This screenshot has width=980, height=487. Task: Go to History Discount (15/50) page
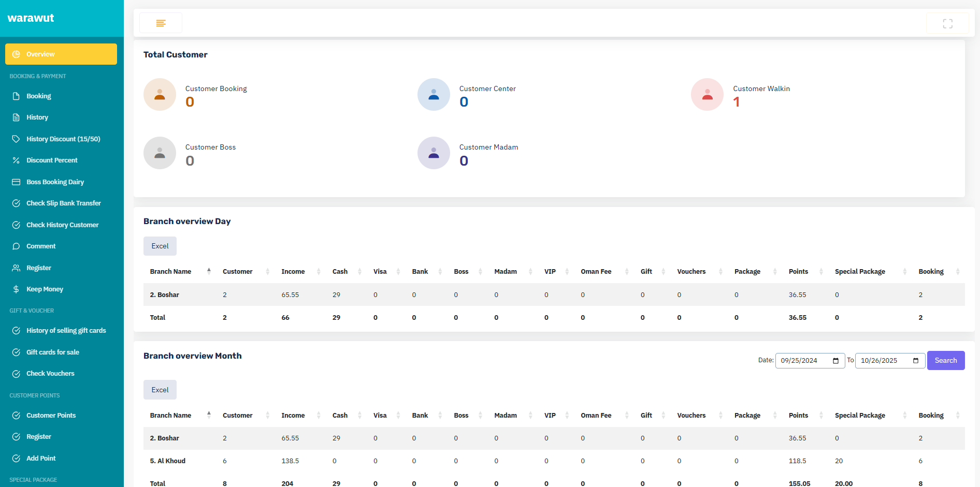[63, 139]
